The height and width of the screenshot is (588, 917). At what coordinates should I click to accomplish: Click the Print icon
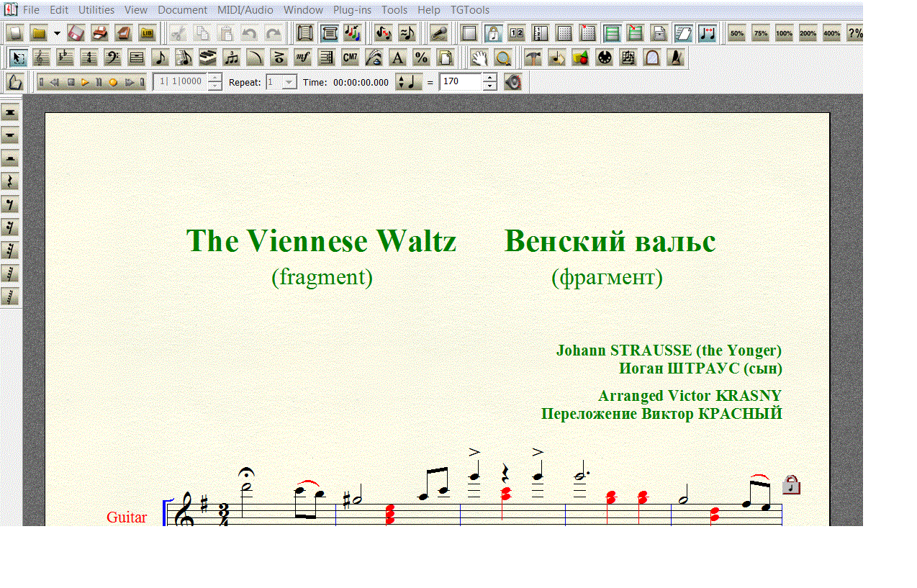click(99, 33)
